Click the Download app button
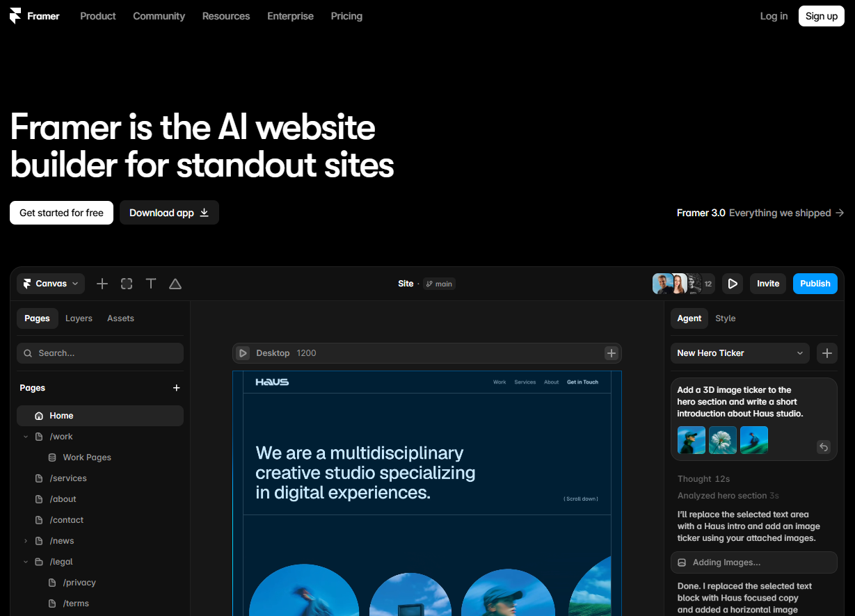The height and width of the screenshot is (616, 855). pyautogui.click(x=169, y=213)
